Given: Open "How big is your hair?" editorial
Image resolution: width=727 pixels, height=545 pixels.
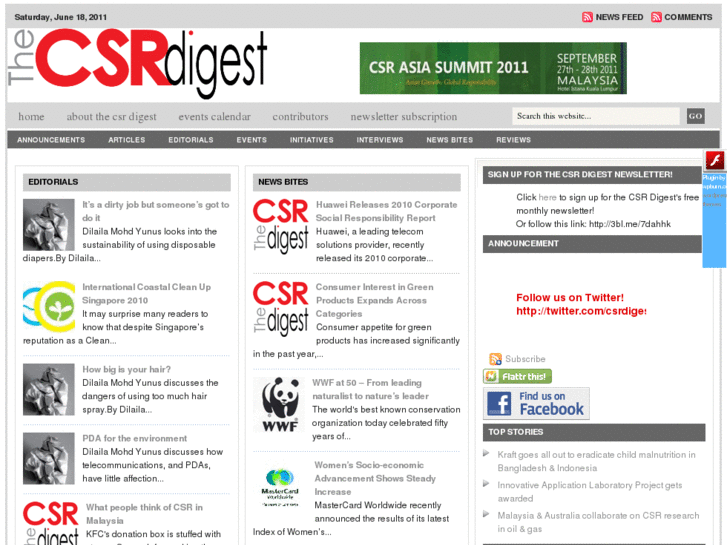Looking at the screenshot, I should click(127, 369).
